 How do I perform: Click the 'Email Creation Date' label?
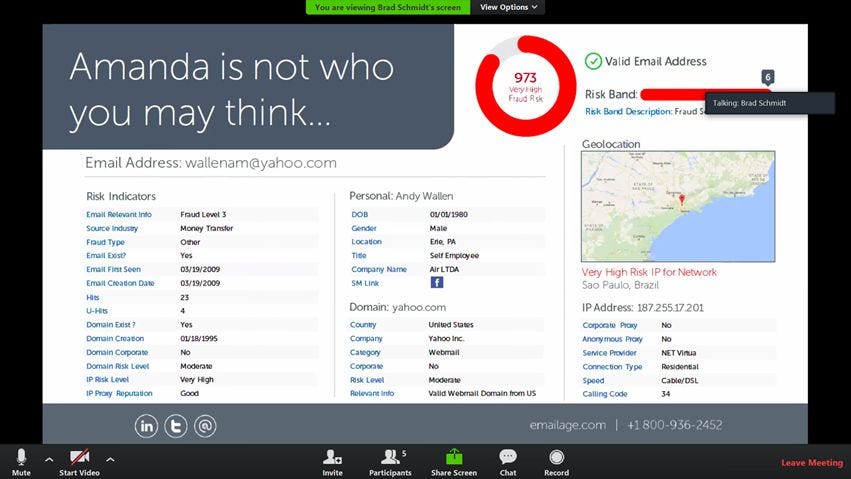(120, 283)
